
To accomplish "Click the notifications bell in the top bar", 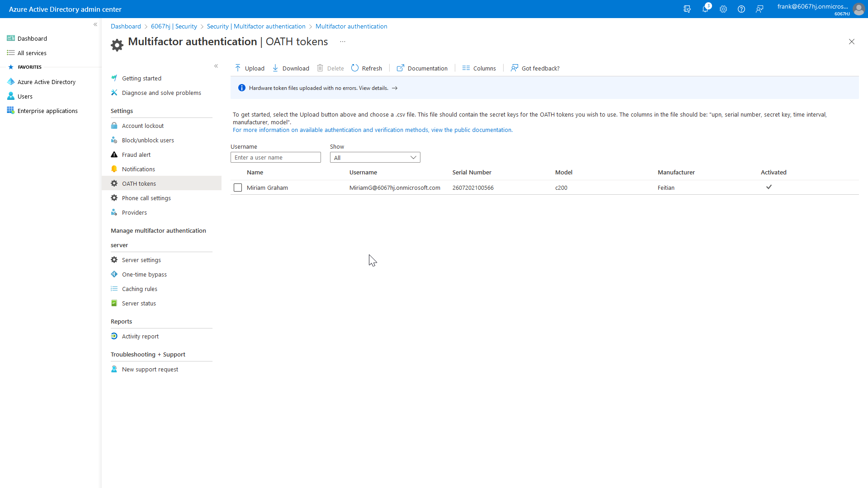I will point(706,9).
